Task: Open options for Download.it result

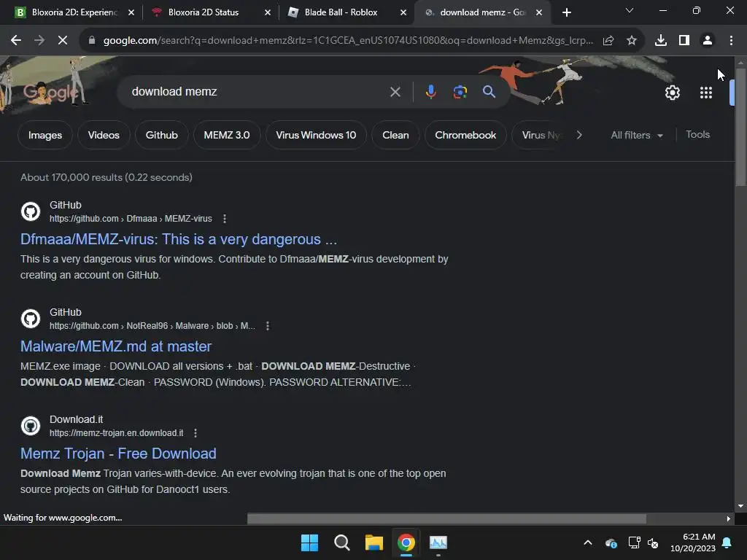Action: [196, 433]
